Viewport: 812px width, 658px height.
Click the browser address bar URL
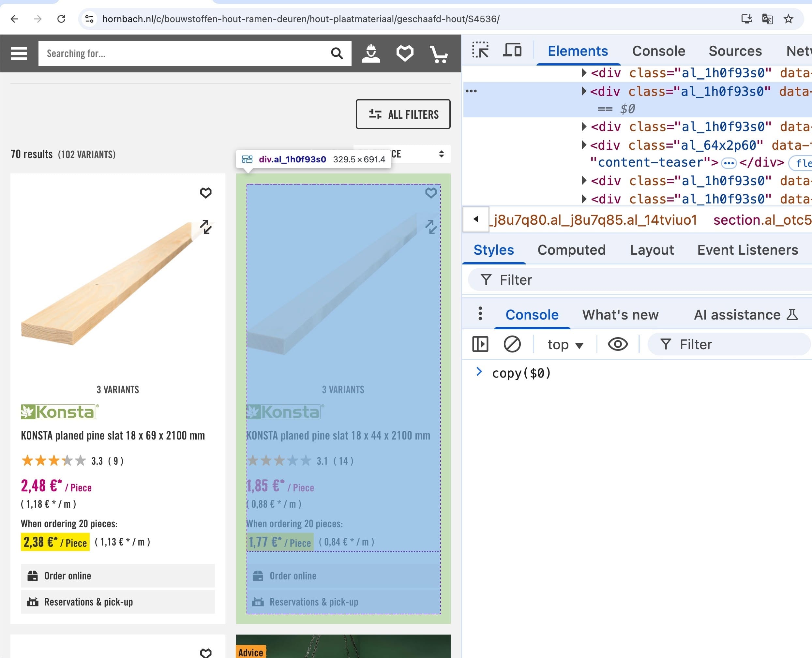pos(301,19)
